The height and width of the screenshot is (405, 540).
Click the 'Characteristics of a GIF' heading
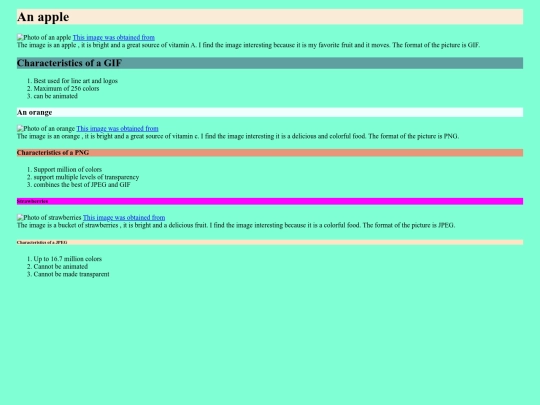tap(270, 63)
